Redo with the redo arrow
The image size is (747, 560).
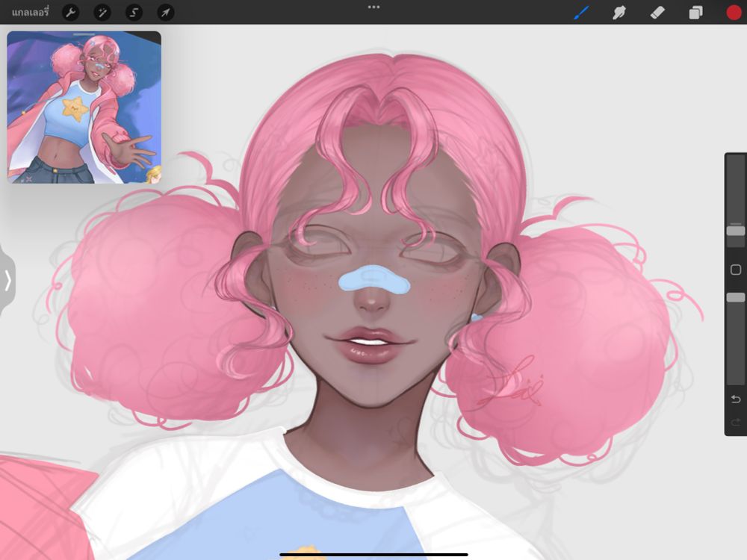tap(736, 422)
